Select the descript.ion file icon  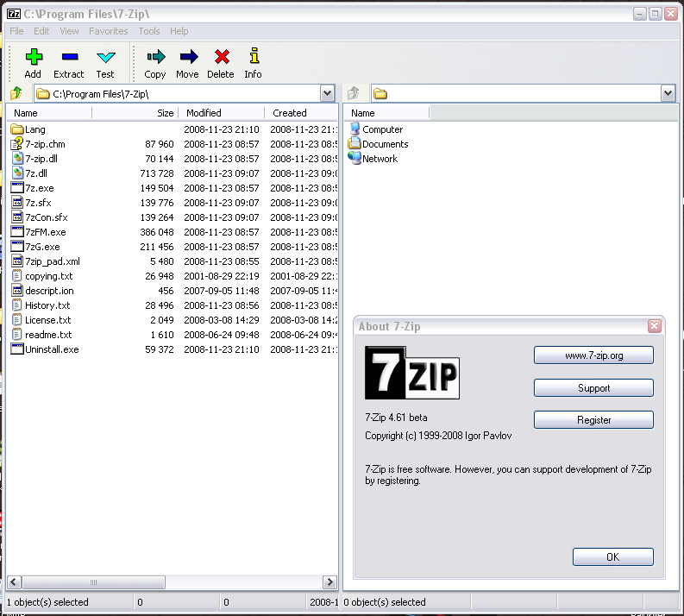click(x=16, y=291)
